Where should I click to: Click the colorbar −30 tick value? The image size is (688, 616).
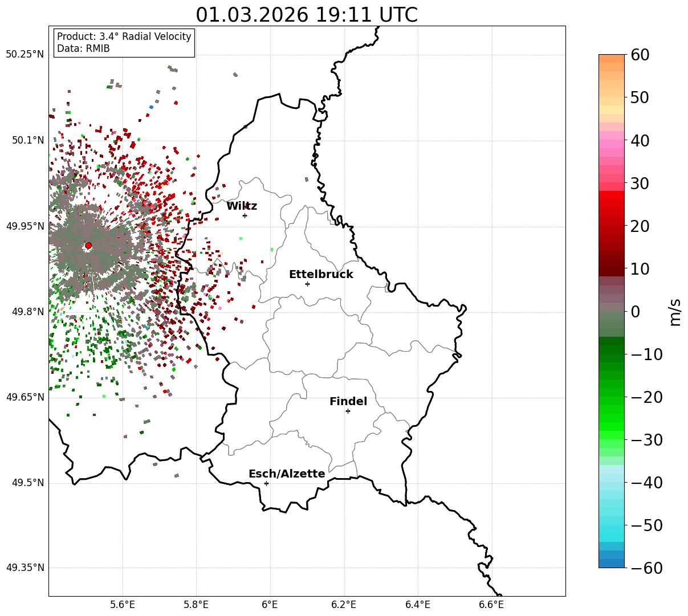pyautogui.click(x=646, y=440)
